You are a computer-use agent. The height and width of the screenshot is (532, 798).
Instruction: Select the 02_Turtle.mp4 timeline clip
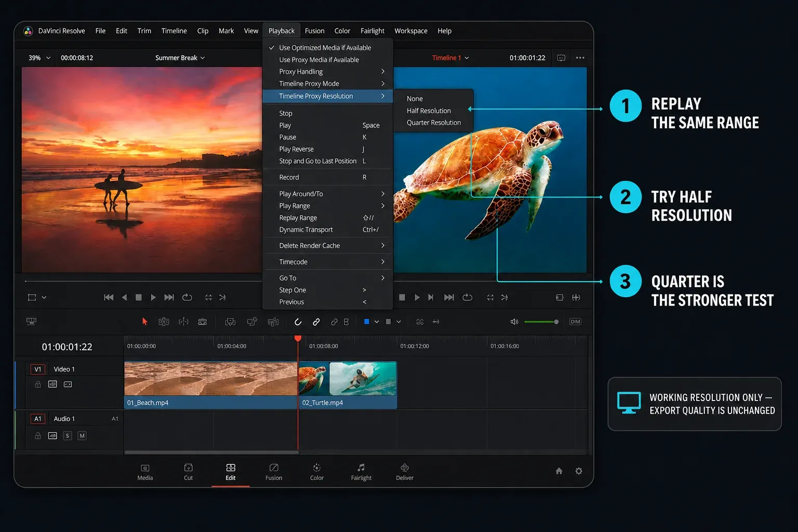click(x=348, y=385)
